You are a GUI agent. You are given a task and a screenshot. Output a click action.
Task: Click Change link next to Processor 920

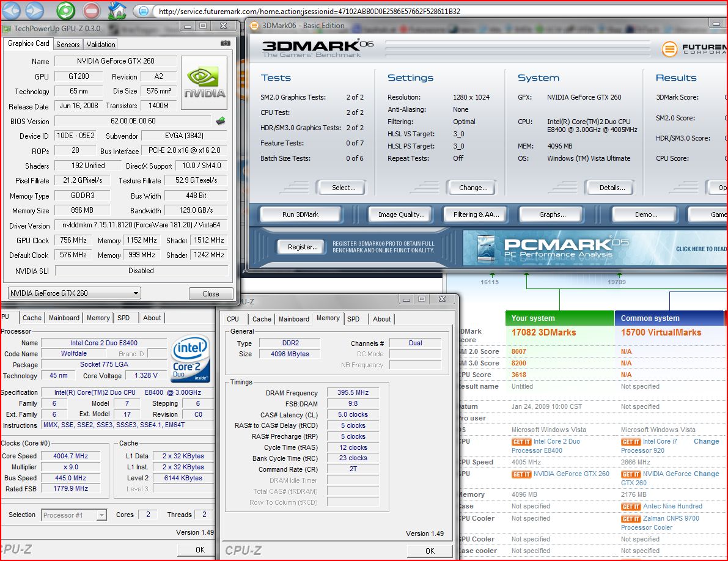click(706, 441)
